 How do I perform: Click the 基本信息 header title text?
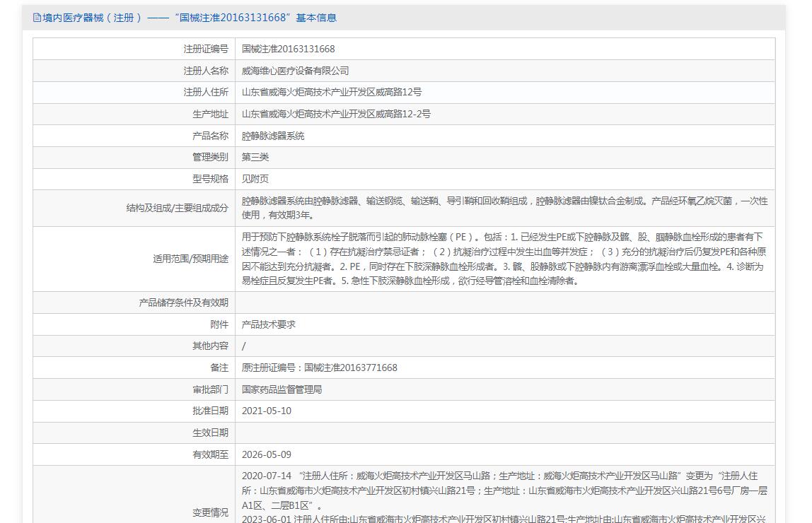[x=185, y=18]
